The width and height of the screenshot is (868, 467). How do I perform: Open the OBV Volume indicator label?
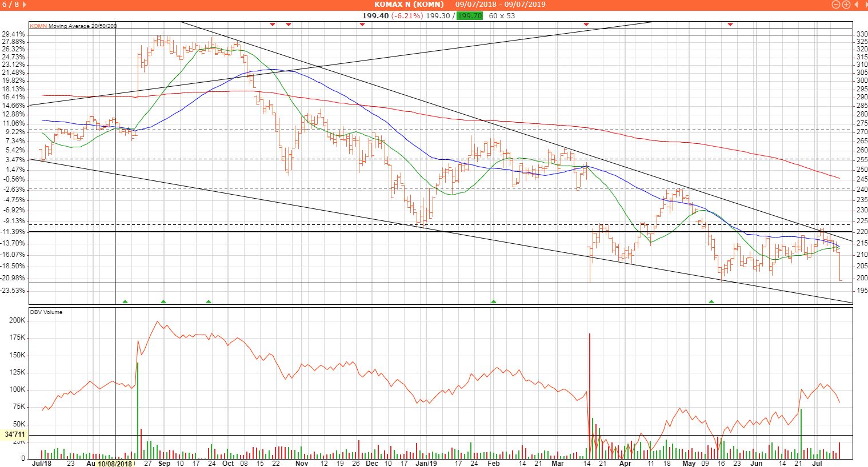tap(46, 312)
